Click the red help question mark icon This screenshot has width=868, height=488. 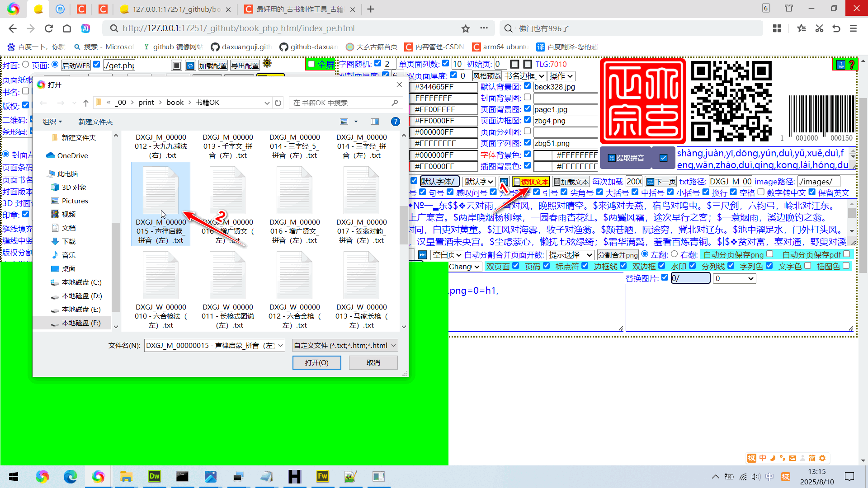tap(852, 65)
